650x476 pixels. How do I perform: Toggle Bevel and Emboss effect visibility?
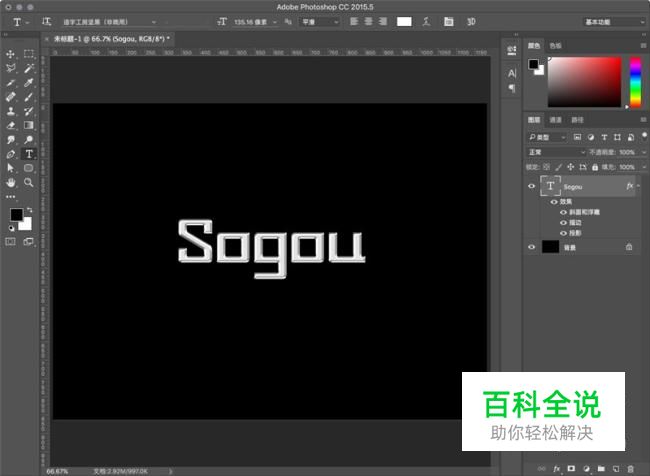pyautogui.click(x=563, y=212)
